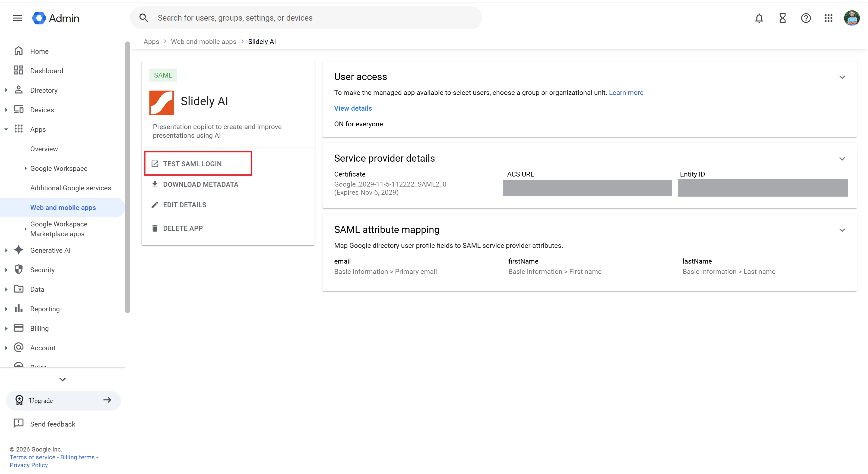The width and height of the screenshot is (868, 474).
Task: Open the Google apps grid launcher
Action: 828,18
